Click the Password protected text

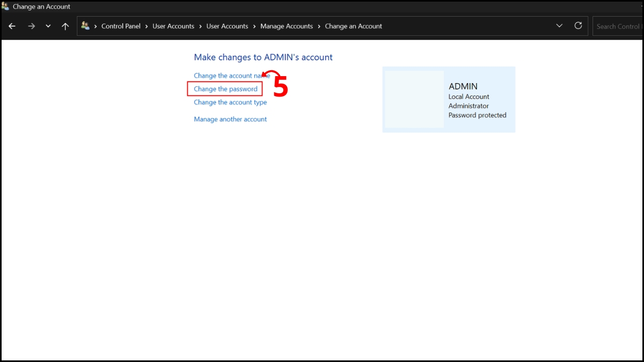[478, 115]
